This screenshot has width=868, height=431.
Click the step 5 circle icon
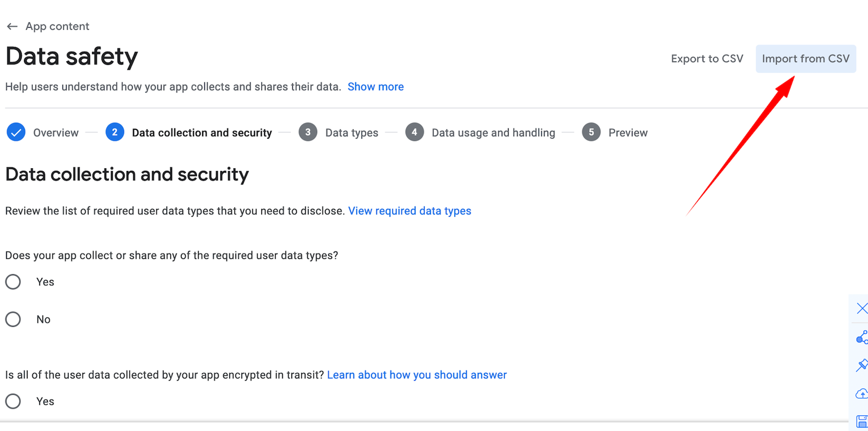tap(591, 132)
